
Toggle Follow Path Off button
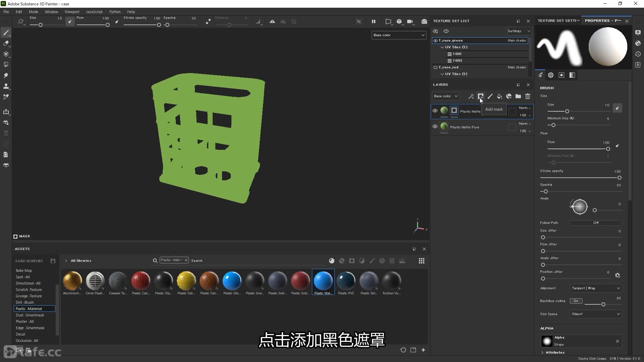coord(596,223)
